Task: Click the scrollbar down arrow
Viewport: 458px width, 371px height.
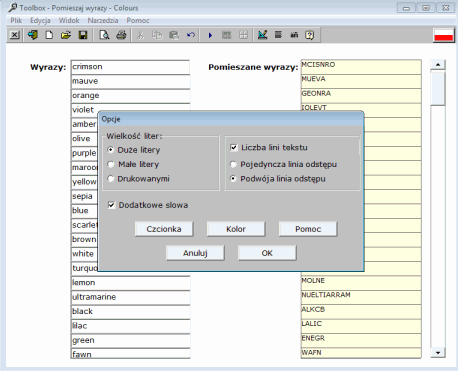Action: click(438, 352)
